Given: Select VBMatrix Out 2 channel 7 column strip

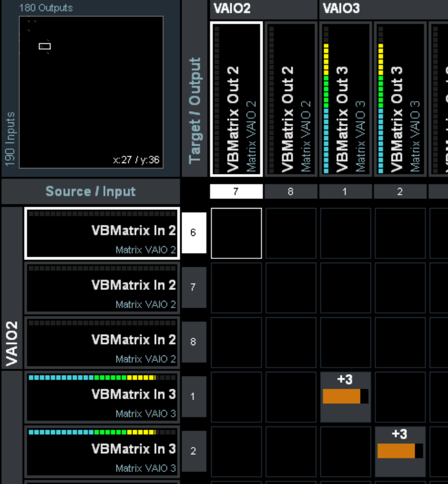Looking at the screenshot, I should (x=237, y=98).
